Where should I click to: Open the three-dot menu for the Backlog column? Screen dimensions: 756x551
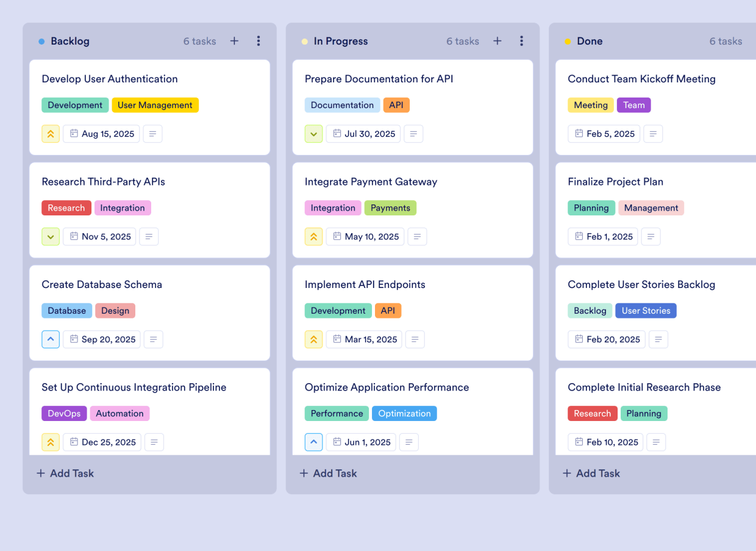tap(259, 41)
